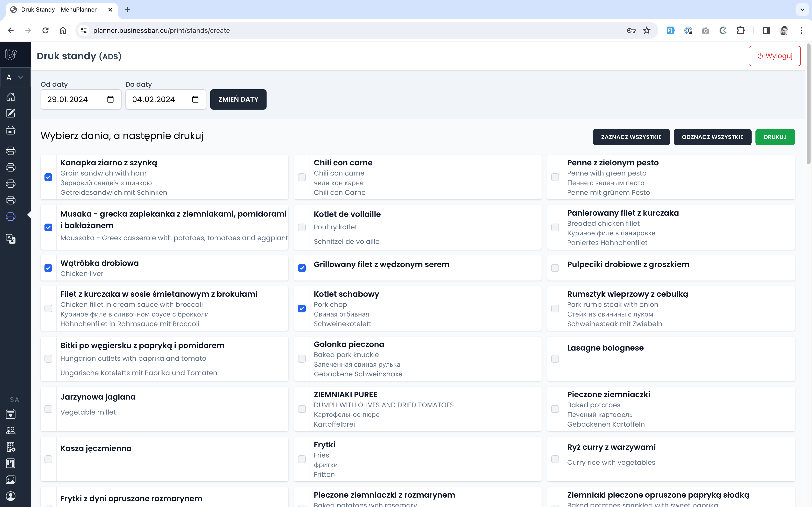
Task: Uncheck Kanapka ziarno z szynką checkbox
Action: tap(48, 177)
